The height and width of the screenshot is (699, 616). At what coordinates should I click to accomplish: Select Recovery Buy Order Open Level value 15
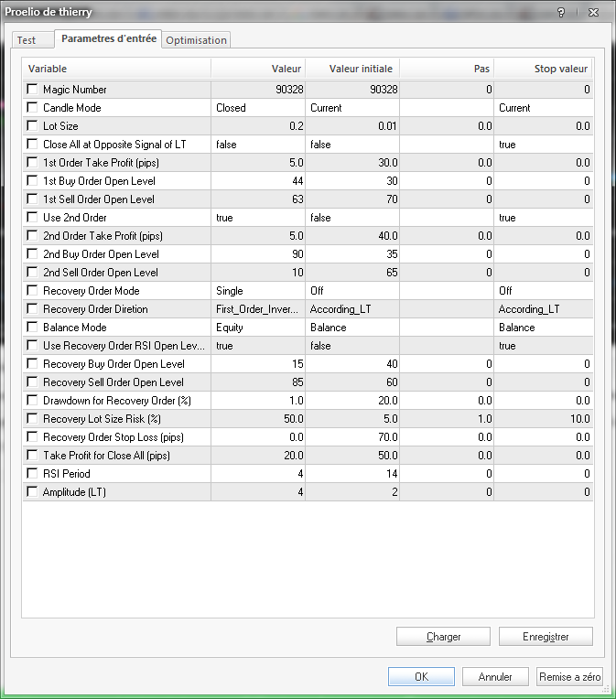(258, 364)
